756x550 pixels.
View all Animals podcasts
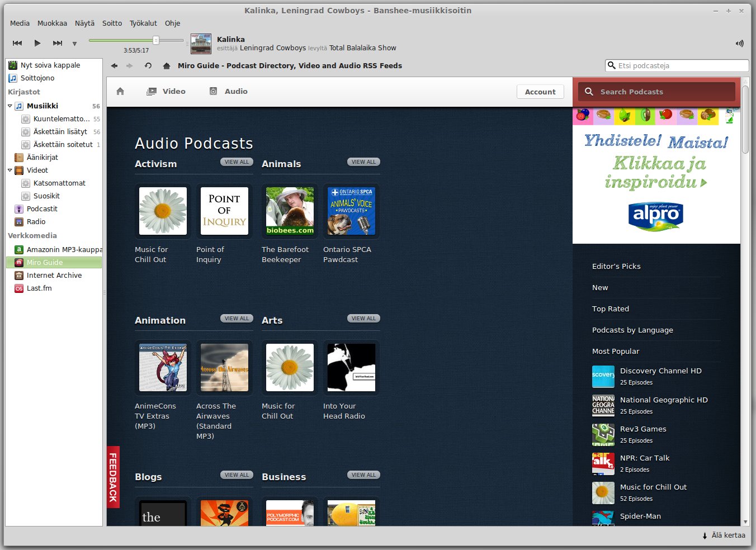pos(364,162)
